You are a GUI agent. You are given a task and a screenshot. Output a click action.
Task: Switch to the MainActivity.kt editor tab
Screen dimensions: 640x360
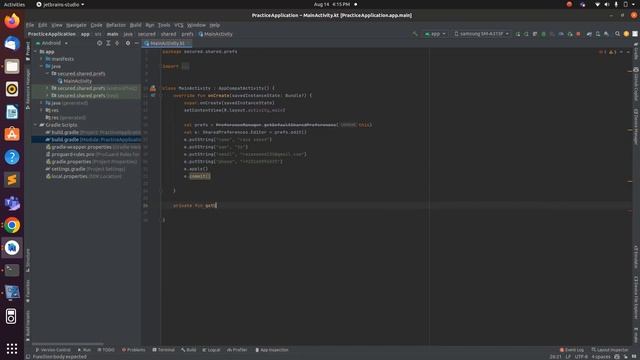coord(167,43)
